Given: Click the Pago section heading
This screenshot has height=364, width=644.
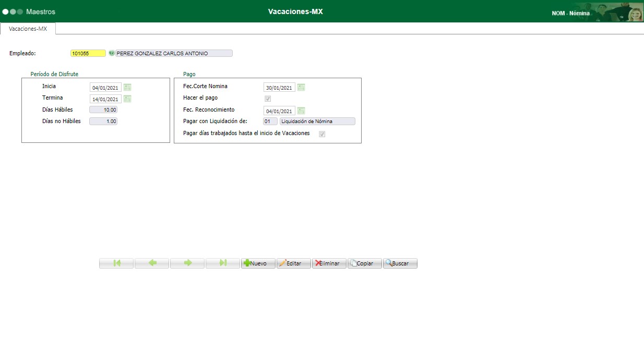Looking at the screenshot, I should (189, 74).
